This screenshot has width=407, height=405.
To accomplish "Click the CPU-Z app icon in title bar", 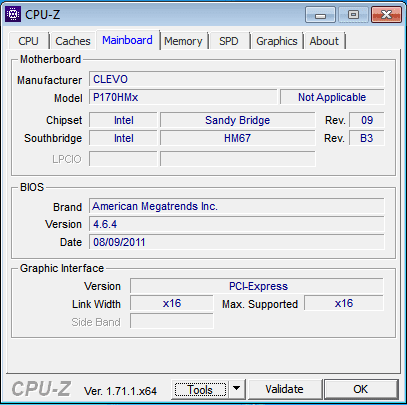I will pyautogui.click(x=13, y=14).
